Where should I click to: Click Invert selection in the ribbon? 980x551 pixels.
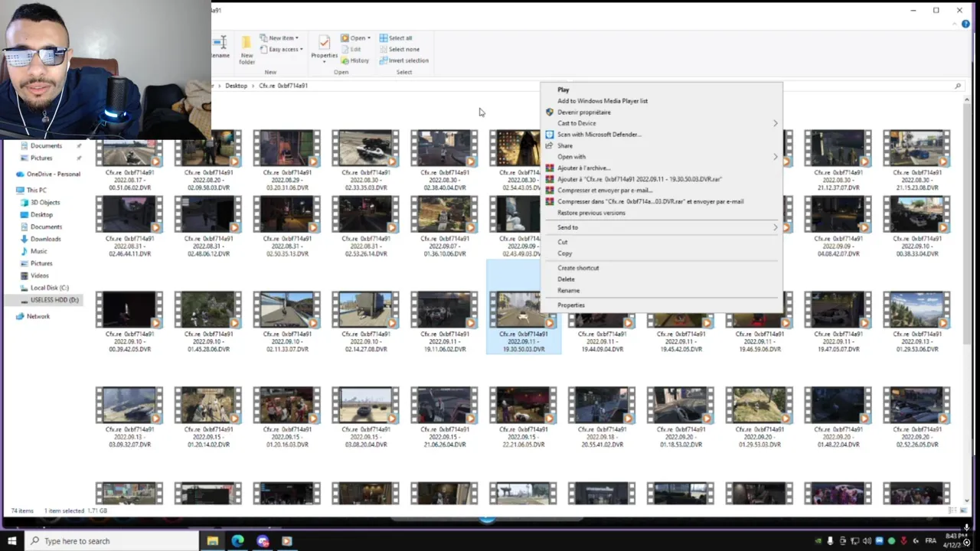point(403,60)
